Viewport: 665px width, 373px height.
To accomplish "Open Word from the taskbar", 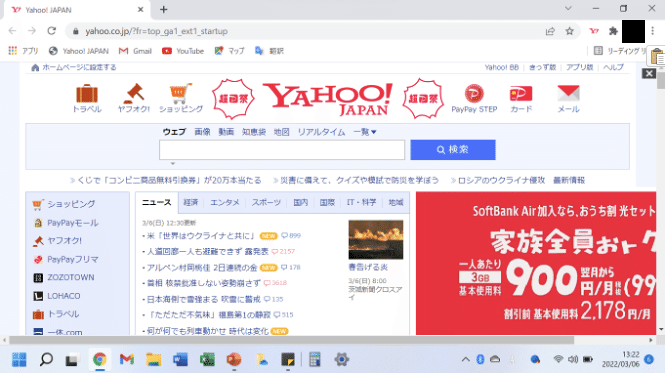I will coord(180,359).
